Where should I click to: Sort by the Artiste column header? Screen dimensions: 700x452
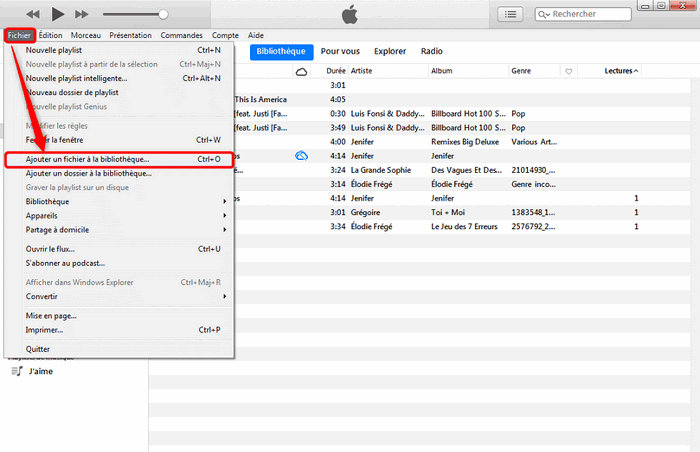coord(361,71)
